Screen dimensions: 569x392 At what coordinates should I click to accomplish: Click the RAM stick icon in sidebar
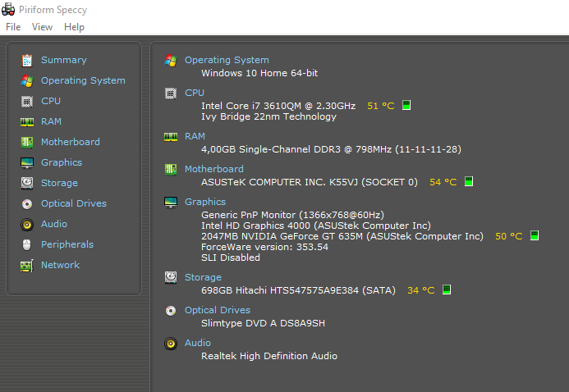27,121
